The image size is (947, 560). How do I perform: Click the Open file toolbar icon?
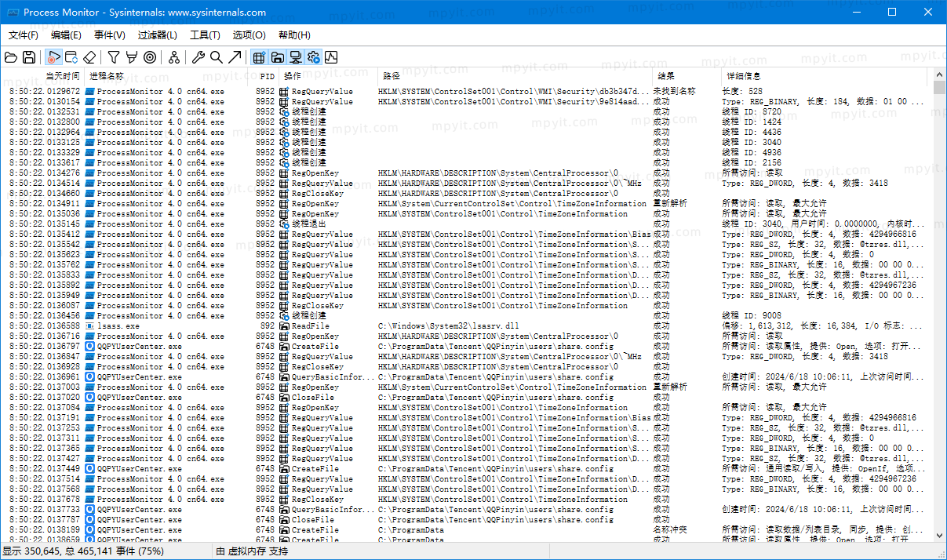pos(11,57)
